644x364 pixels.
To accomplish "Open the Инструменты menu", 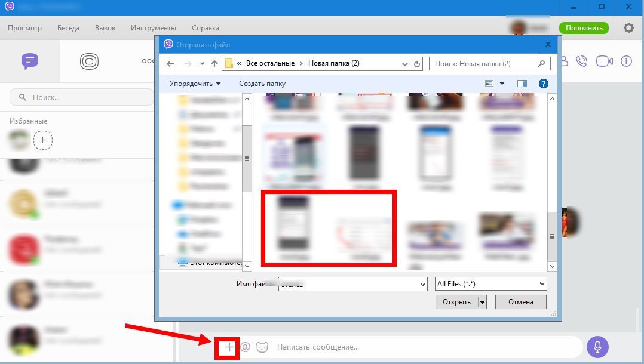I will pos(153,28).
